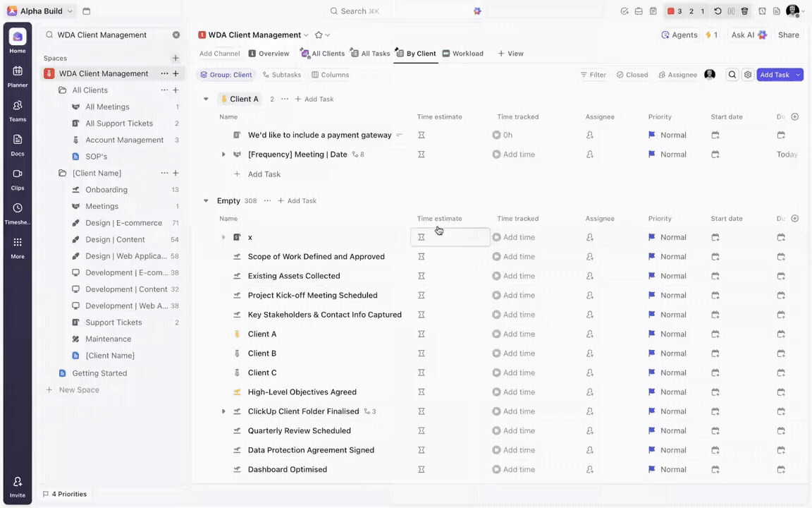Open the Getting Started page

point(99,373)
